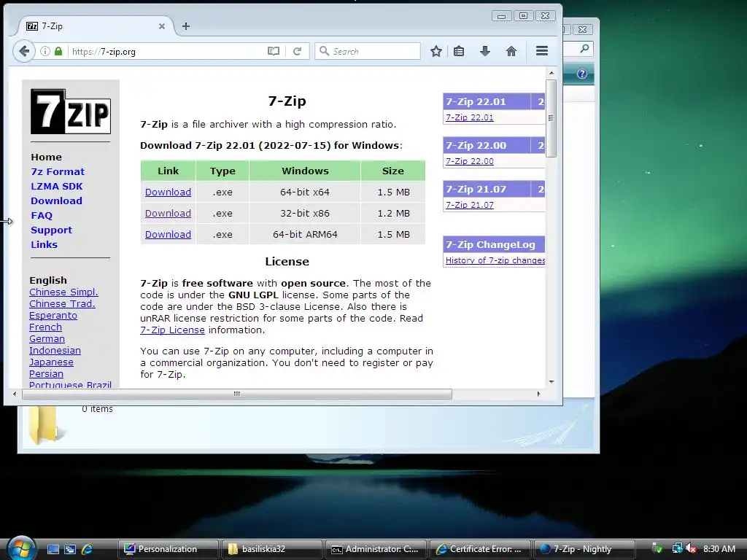The image size is (747, 560).
Task: Go back with the browser back arrow
Action: click(x=24, y=51)
